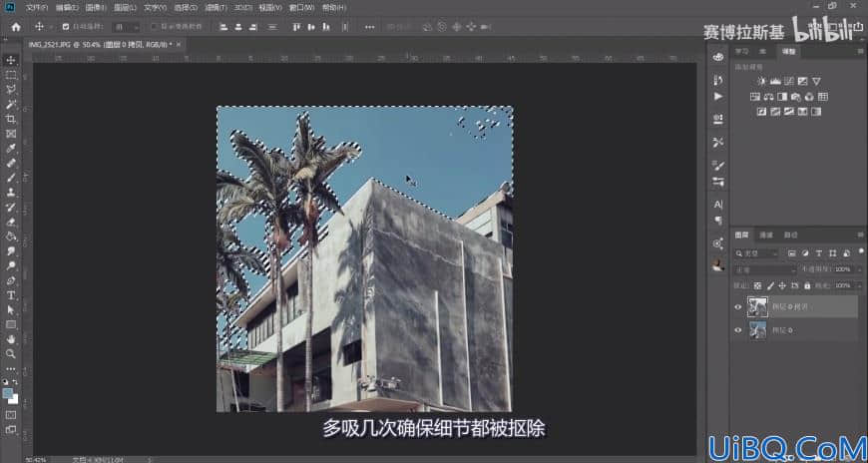Viewport: 868px width, 463px height.
Task: Open the Edit Toolbar three-dots menu
Action: [x=11, y=368]
